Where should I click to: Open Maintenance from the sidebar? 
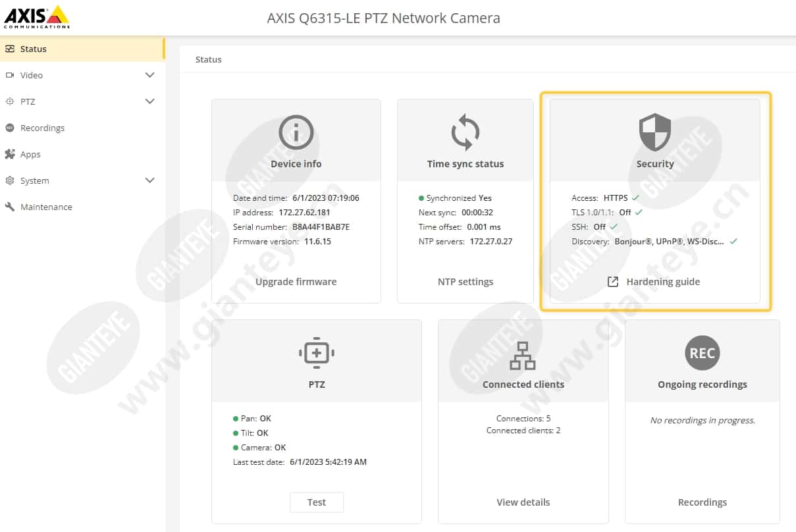pyautogui.click(x=82, y=207)
